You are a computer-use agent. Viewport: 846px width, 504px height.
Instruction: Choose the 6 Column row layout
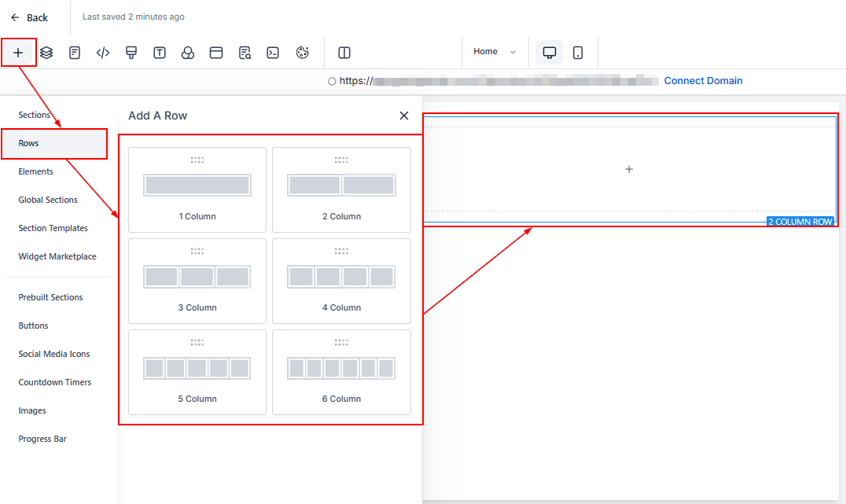pos(341,372)
